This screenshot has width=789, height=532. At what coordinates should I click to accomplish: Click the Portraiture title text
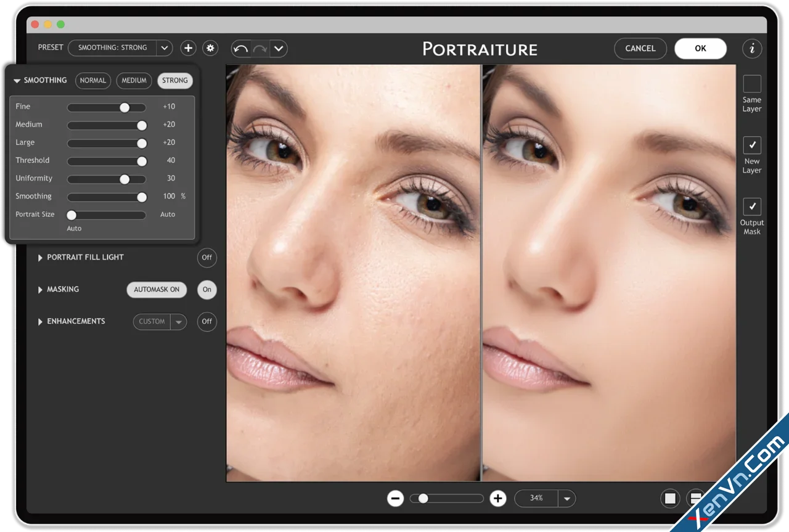click(480, 49)
